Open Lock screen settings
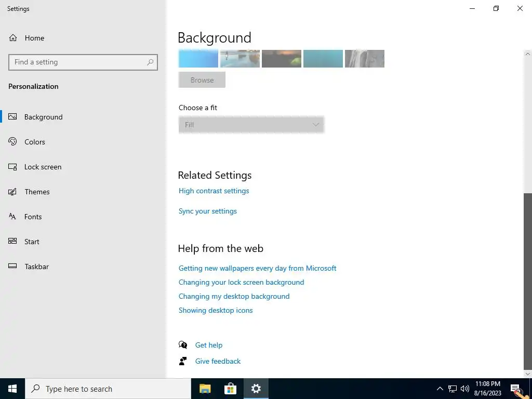The width and height of the screenshot is (532, 399). (x=43, y=167)
